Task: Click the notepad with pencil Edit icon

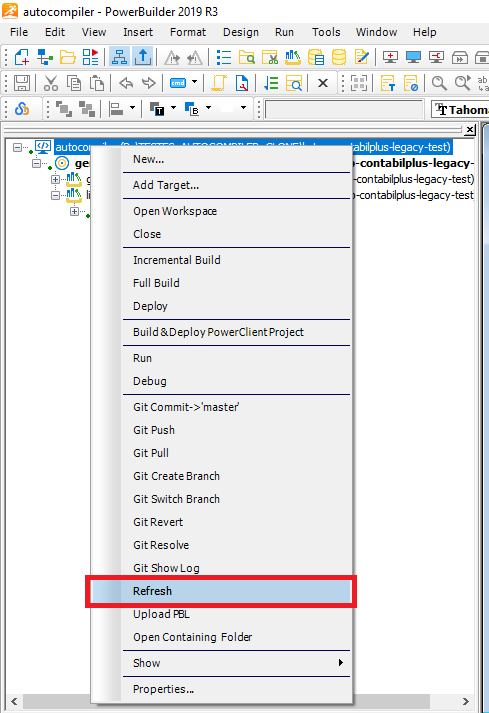Action: tap(362, 58)
